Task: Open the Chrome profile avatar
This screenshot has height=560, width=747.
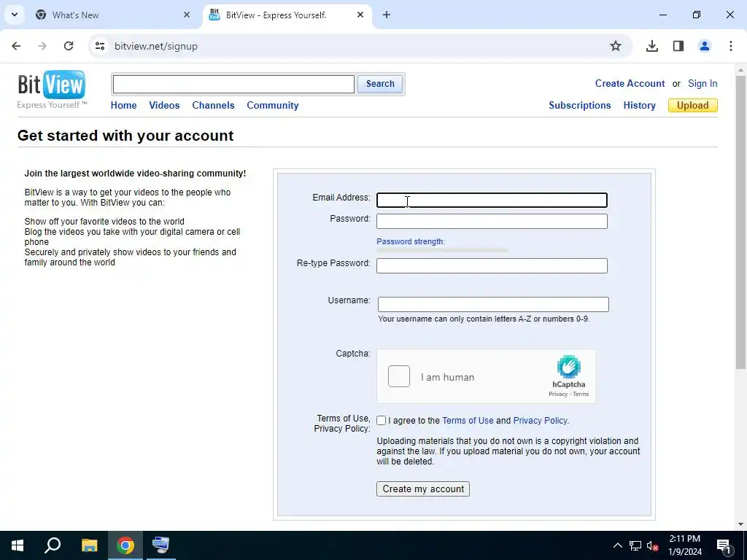Action: point(704,46)
